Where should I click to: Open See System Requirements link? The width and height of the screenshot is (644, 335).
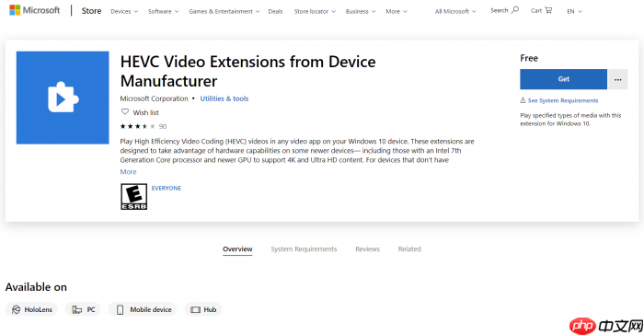click(x=563, y=100)
